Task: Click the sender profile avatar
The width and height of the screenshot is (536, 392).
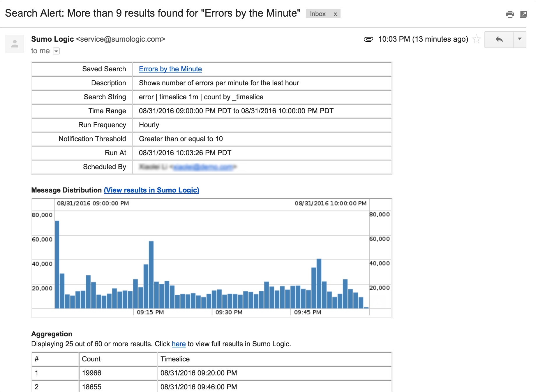Action: [x=15, y=44]
